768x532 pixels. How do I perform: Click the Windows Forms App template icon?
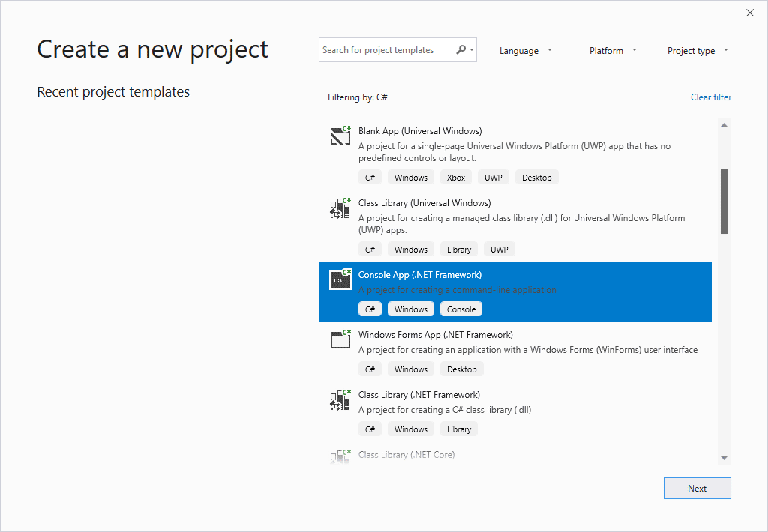(340, 339)
